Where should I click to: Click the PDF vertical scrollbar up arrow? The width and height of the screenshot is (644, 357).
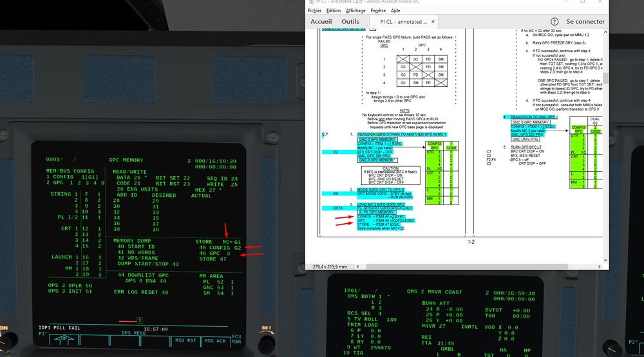pos(605,32)
